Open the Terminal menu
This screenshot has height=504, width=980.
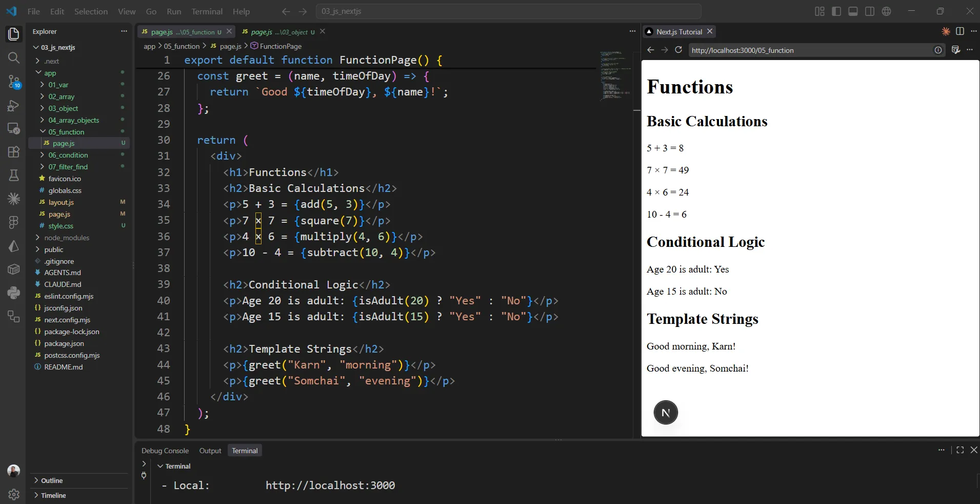[207, 11]
